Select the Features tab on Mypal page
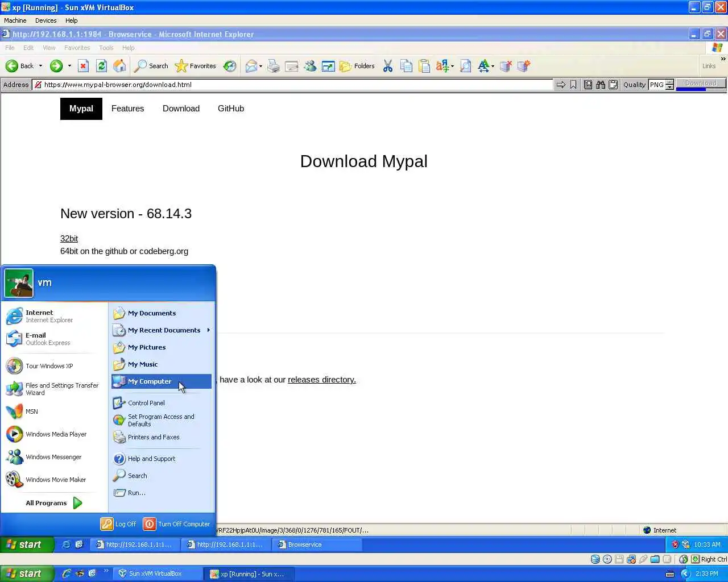This screenshot has height=582, width=728. tap(127, 109)
